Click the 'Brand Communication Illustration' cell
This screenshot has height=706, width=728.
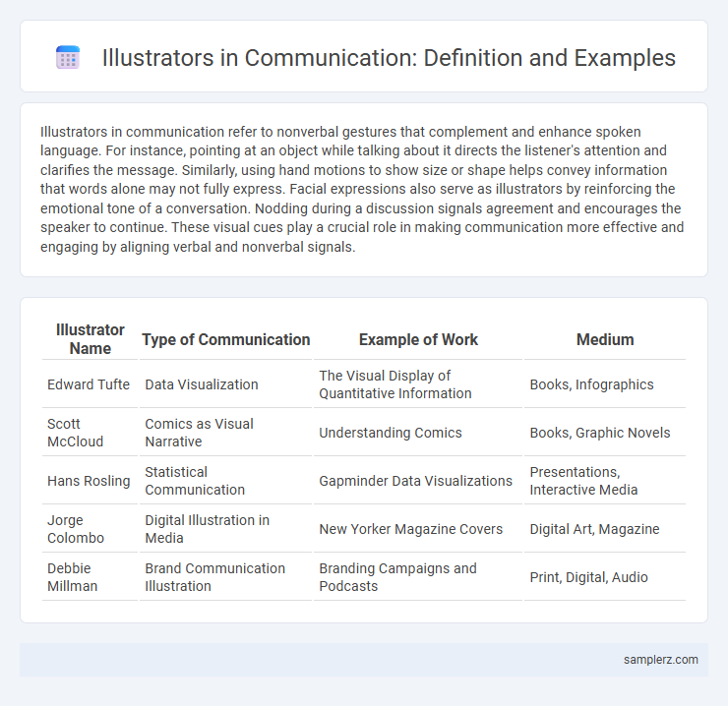tap(225, 577)
